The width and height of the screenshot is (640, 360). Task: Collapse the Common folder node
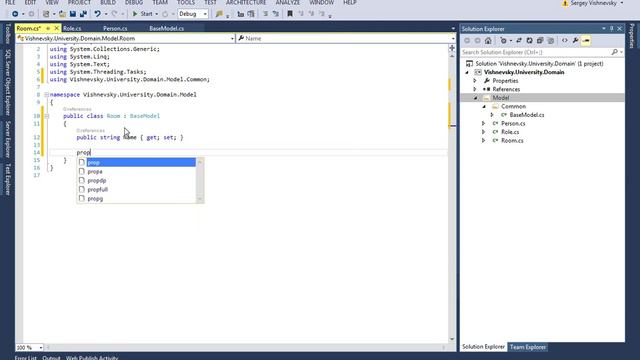[484, 107]
